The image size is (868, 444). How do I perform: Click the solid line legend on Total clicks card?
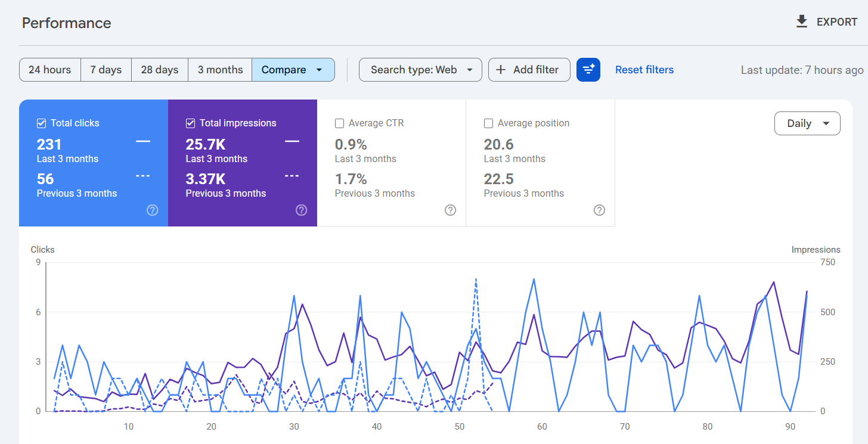(143, 141)
